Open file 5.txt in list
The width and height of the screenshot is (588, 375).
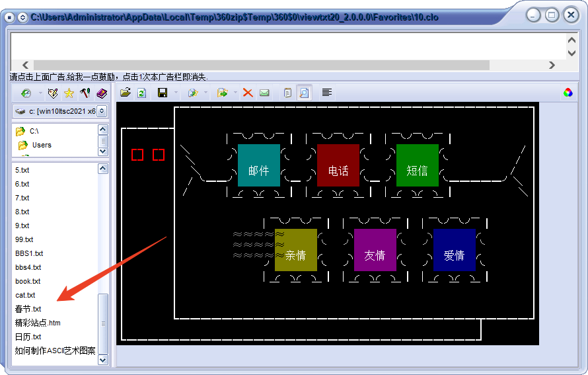tap(22, 170)
